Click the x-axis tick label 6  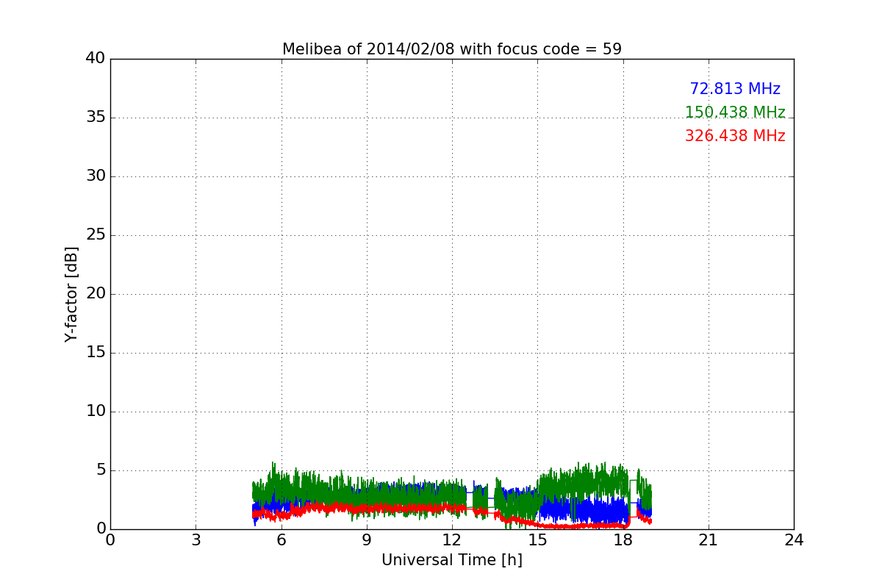(x=281, y=539)
